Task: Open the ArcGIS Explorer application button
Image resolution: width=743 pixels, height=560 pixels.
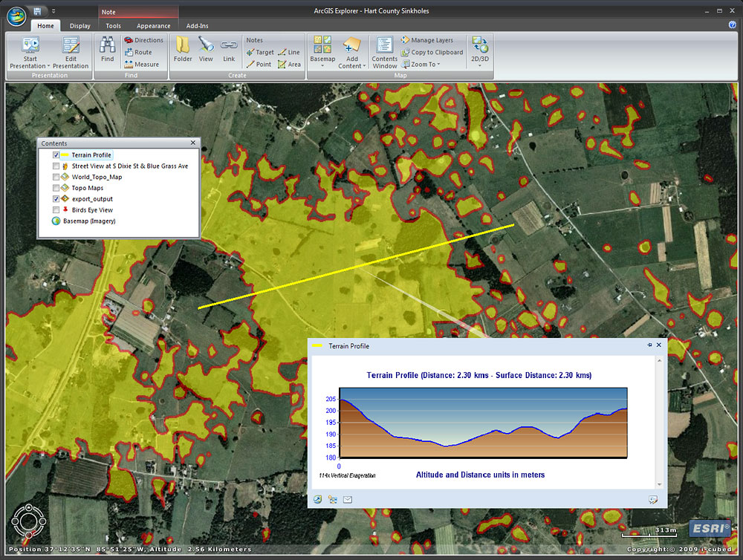Action: pos(16,16)
